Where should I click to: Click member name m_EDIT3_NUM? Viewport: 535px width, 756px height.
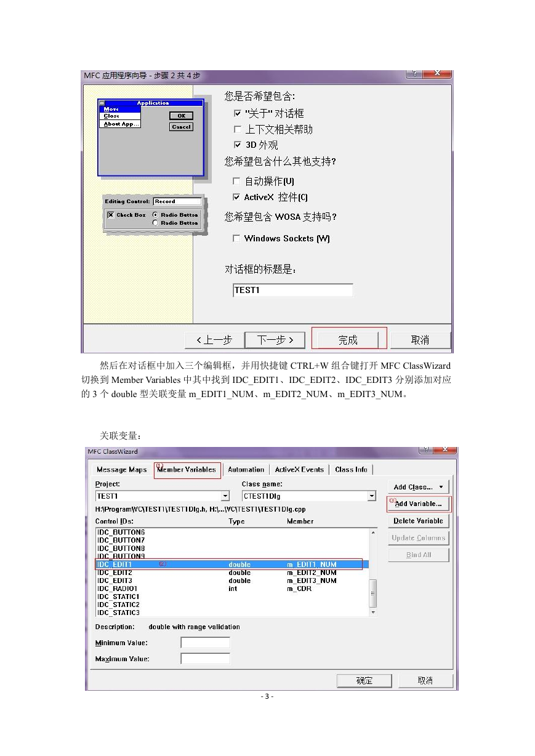tap(312, 581)
